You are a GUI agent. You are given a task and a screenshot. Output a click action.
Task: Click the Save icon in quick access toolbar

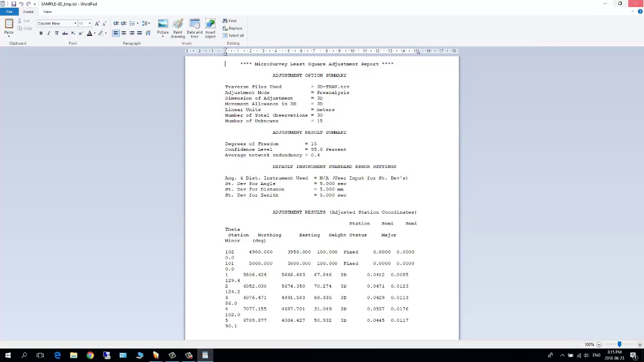14,4
